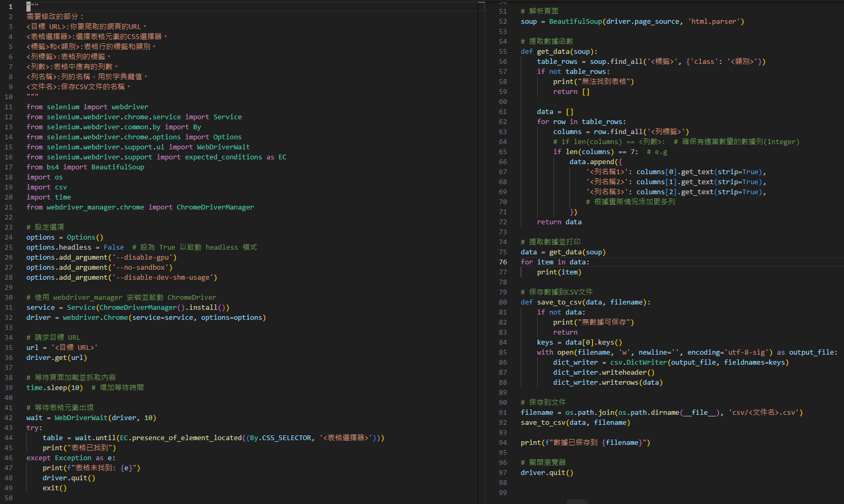Click the 'table_rows = soup.find_all' line
844x504 pixels.
tap(651, 61)
